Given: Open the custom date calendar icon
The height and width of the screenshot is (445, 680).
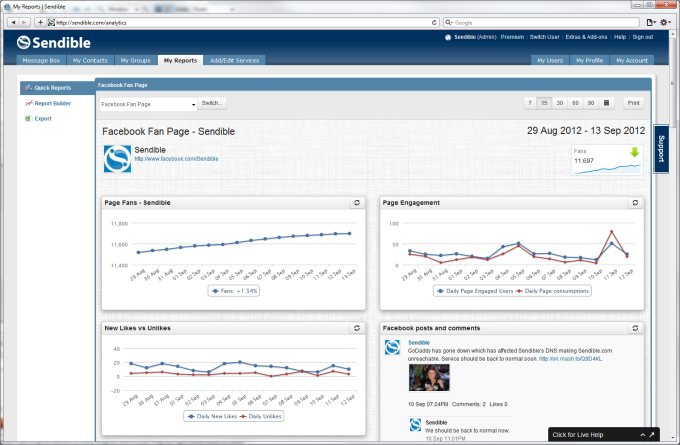Looking at the screenshot, I should pos(606,103).
